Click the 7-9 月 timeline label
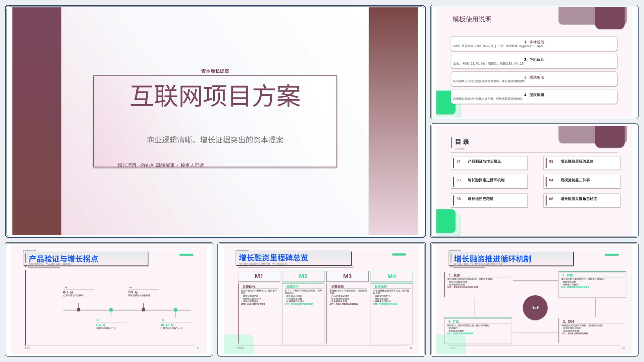644x362 pixels. [x=133, y=292]
